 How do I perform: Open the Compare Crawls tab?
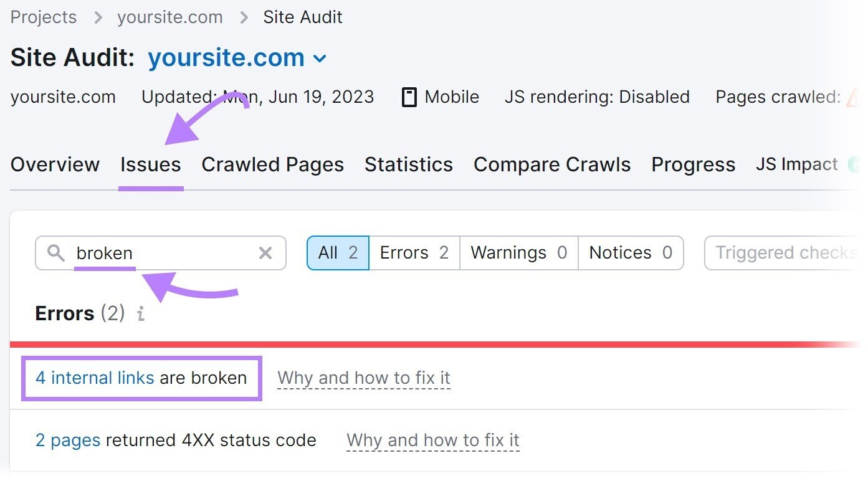[x=551, y=164]
